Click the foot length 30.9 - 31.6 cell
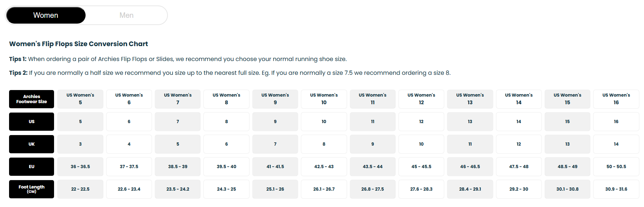644x207 pixels. coord(616,189)
